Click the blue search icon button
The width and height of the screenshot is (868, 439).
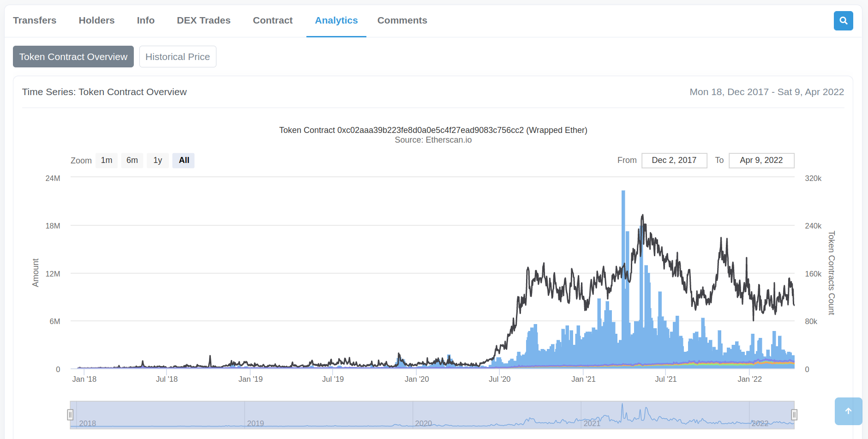click(843, 21)
